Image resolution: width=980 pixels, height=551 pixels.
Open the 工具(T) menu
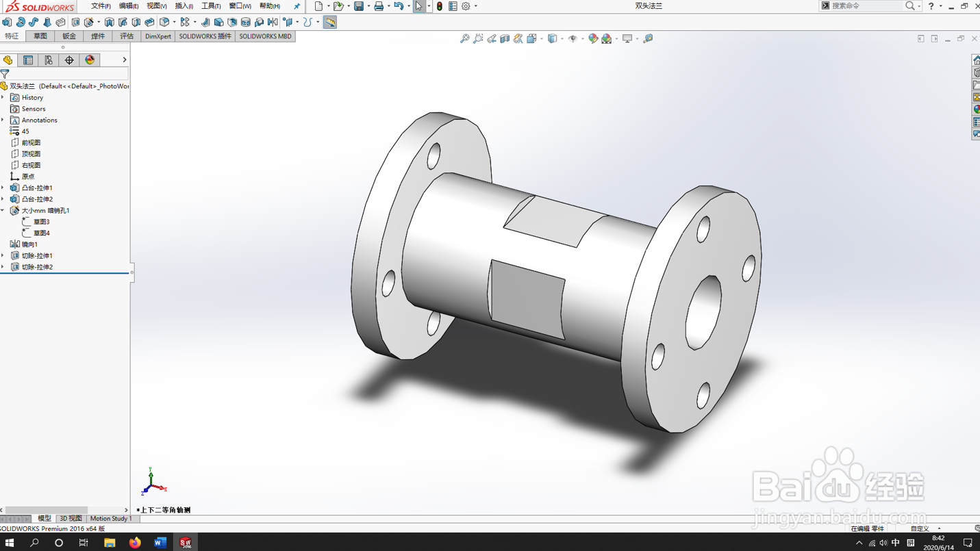click(211, 6)
